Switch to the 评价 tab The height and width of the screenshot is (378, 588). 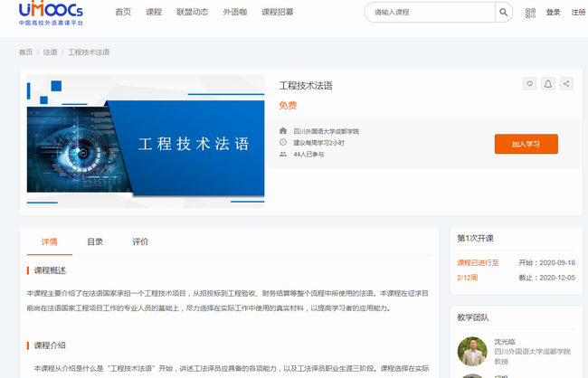(x=140, y=241)
